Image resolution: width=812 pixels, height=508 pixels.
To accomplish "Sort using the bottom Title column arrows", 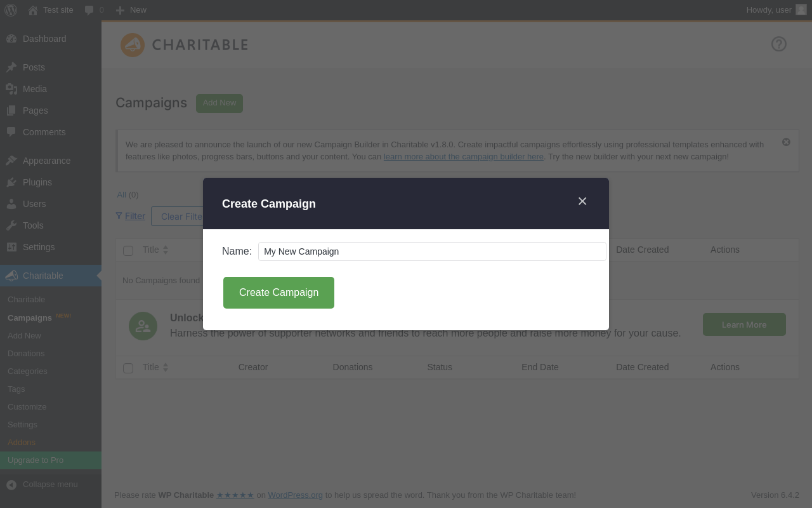I will pos(166,368).
